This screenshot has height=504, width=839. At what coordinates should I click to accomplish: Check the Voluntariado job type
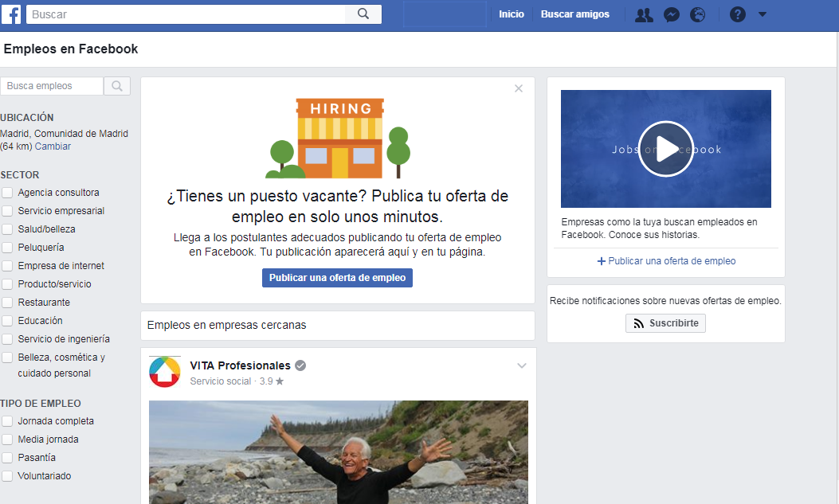tap(7, 475)
